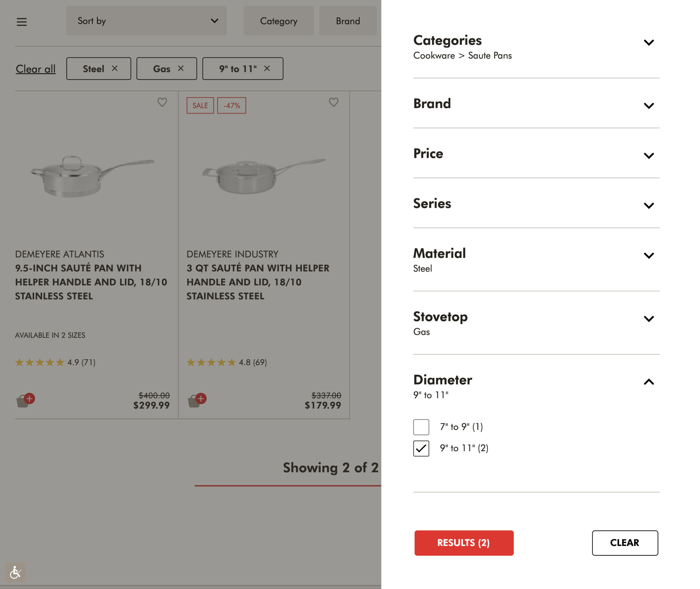The height and width of the screenshot is (589, 700).
Task: Add Industry 3 qt pan to cart
Action: [x=197, y=400]
